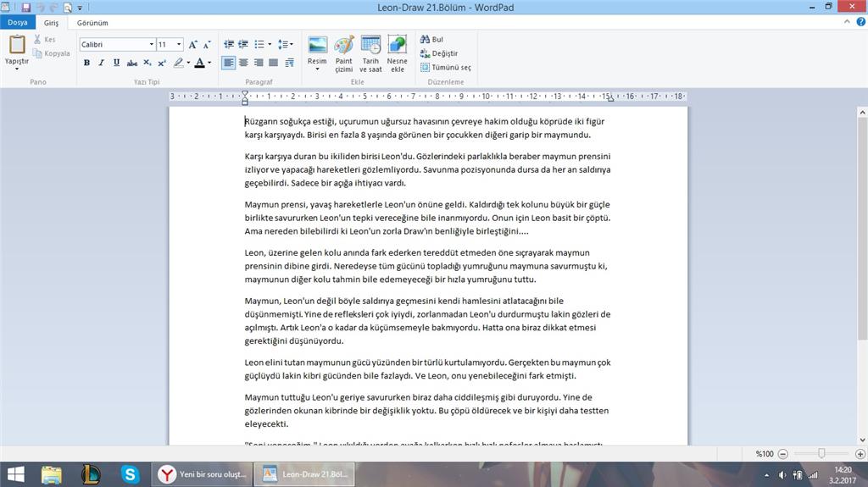The width and height of the screenshot is (868, 487).
Task: Toggle Bold formatting
Action: coord(87,63)
